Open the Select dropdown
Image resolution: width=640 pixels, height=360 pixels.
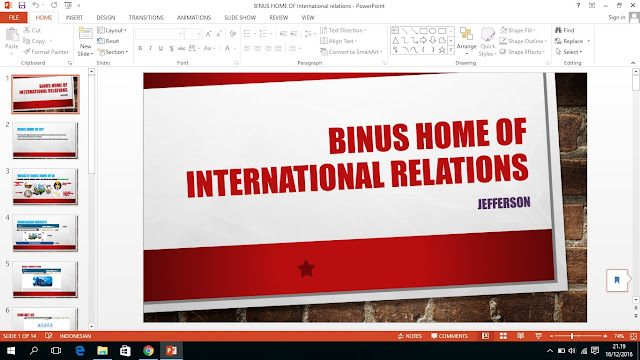(x=568, y=52)
